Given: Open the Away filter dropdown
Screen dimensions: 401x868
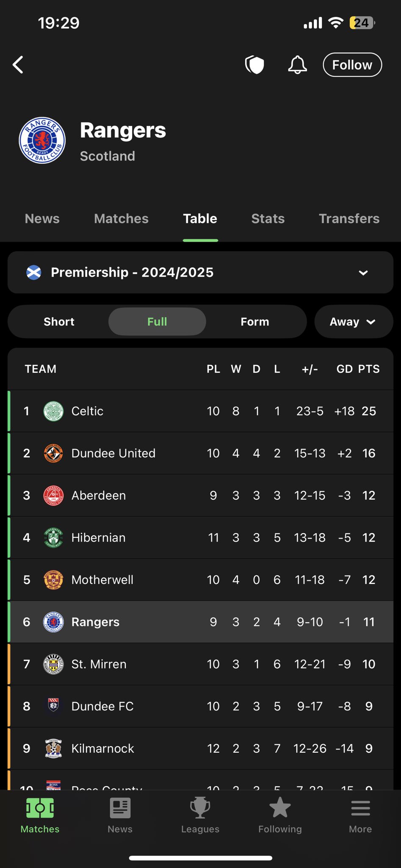Looking at the screenshot, I should tap(354, 322).
